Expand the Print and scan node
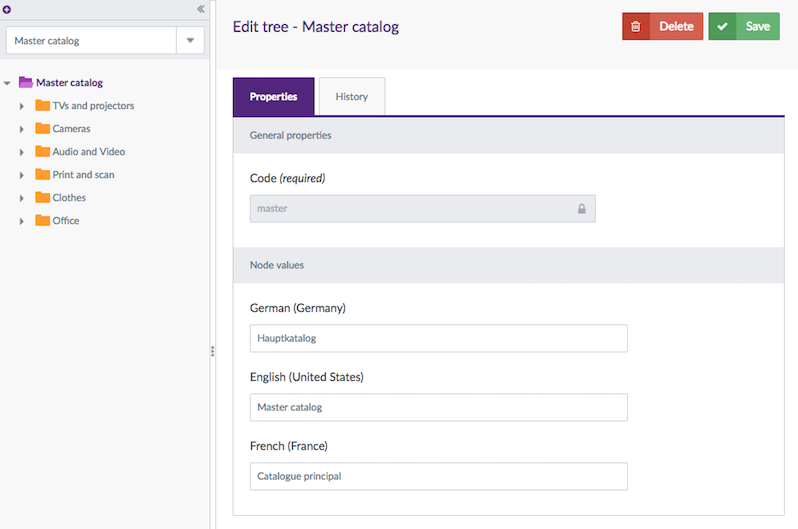Image resolution: width=798 pixels, height=529 pixels. pyautogui.click(x=22, y=175)
